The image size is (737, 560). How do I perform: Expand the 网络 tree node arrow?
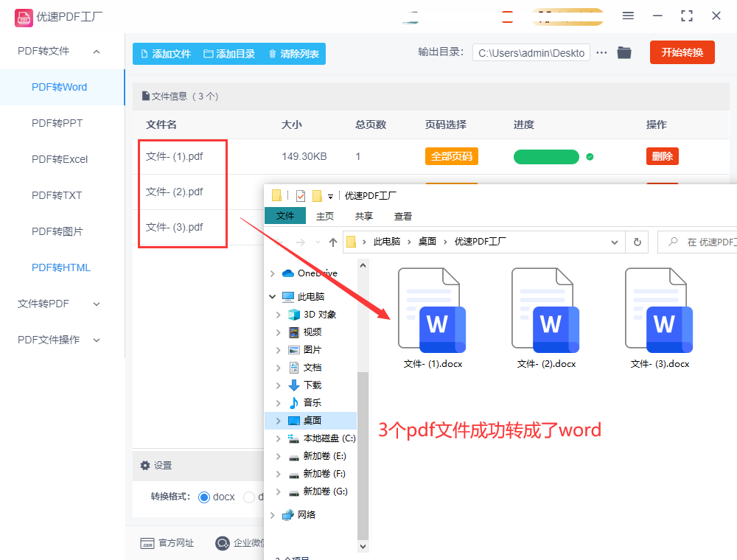click(x=273, y=515)
